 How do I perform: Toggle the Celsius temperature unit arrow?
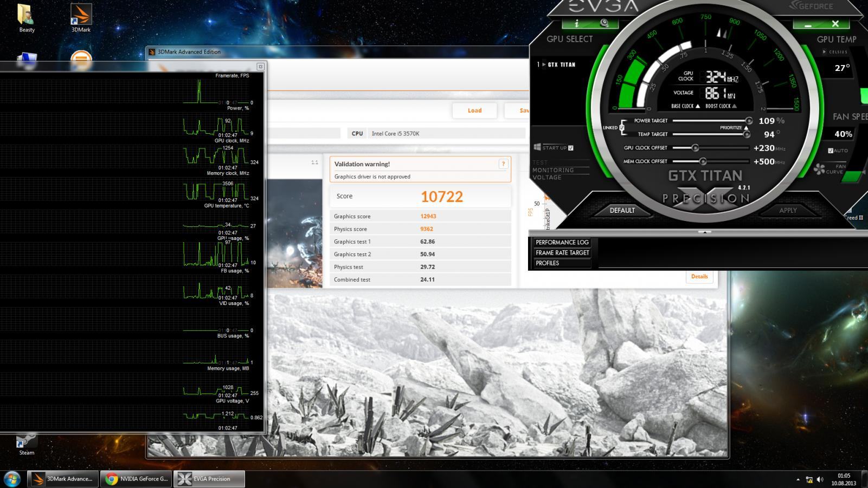pyautogui.click(x=825, y=52)
